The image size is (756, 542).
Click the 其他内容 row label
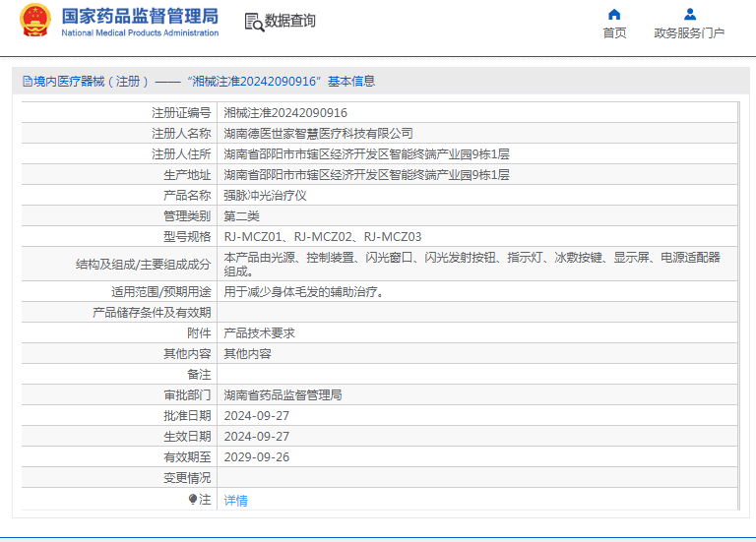point(187,353)
